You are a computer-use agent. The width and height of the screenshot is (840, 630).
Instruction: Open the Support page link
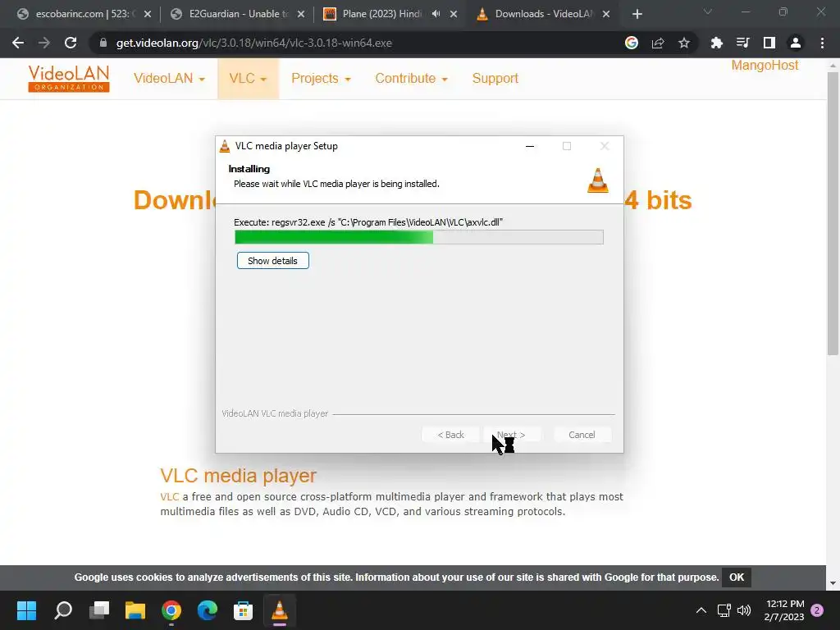click(495, 78)
